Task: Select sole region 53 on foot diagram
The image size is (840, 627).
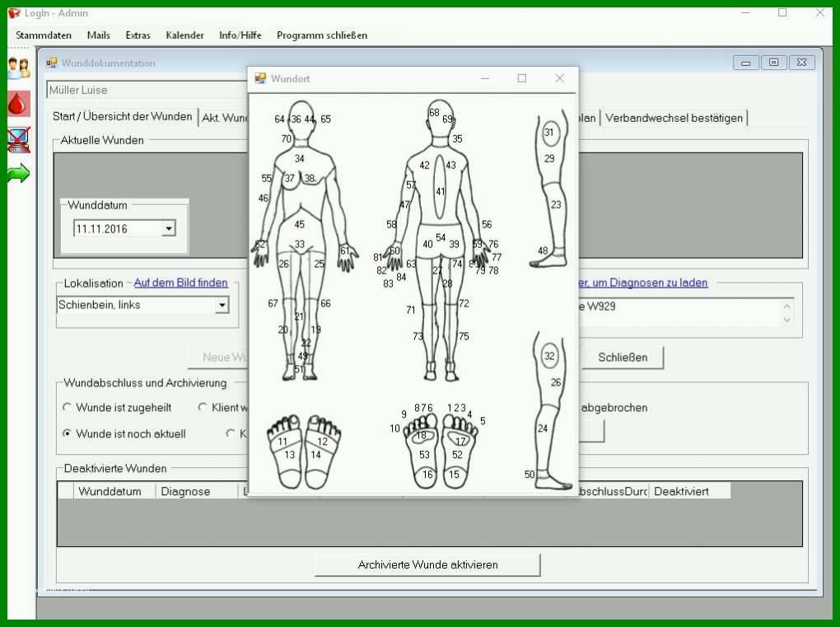Action: click(x=425, y=455)
